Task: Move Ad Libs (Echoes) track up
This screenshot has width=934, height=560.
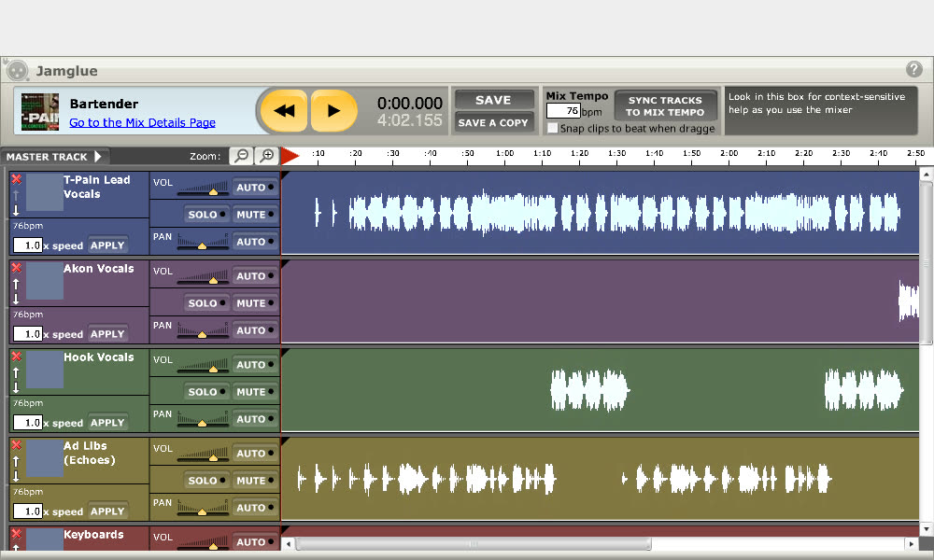Action: tap(16, 461)
